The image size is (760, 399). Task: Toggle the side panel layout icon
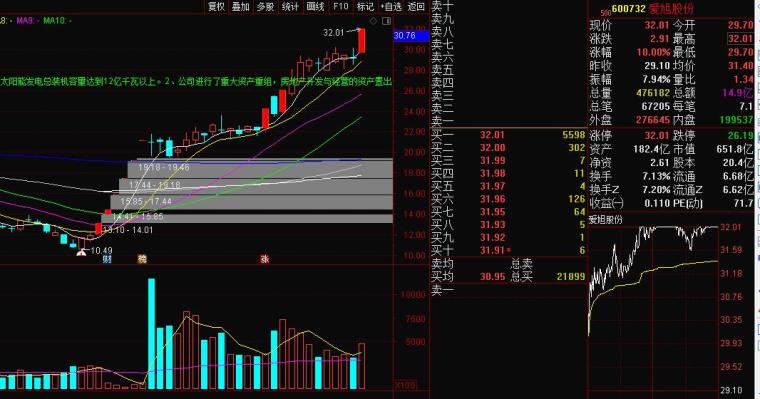pos(386,21)
